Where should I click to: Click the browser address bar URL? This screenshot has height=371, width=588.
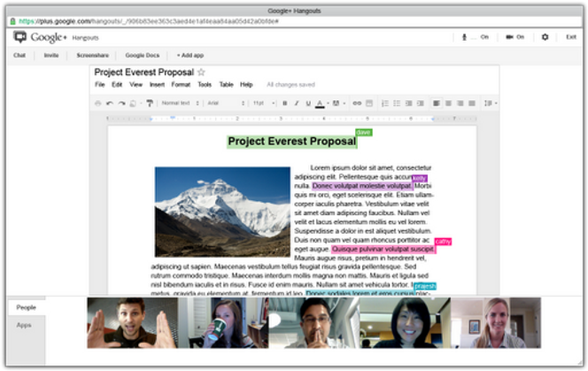click(148, 21)
